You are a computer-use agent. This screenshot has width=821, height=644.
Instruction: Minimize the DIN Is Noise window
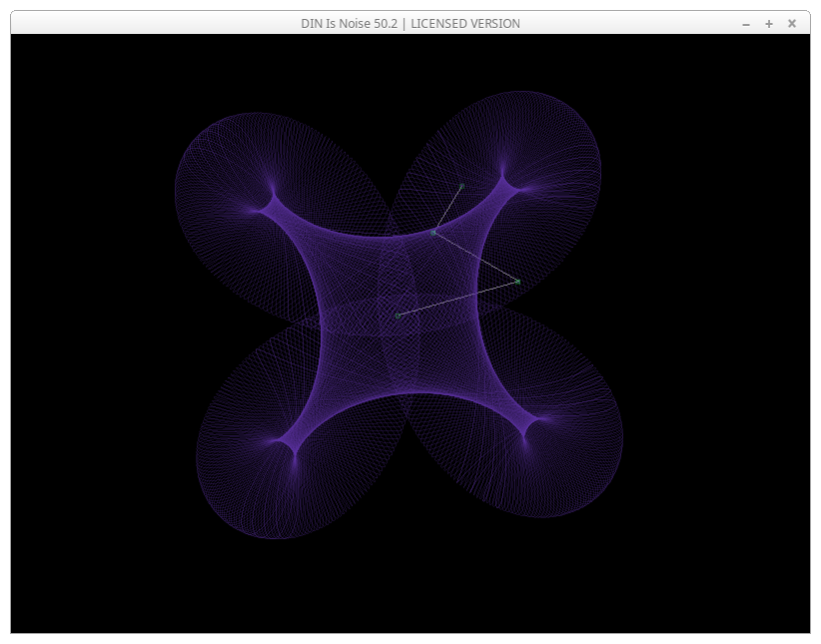[746, 24]
